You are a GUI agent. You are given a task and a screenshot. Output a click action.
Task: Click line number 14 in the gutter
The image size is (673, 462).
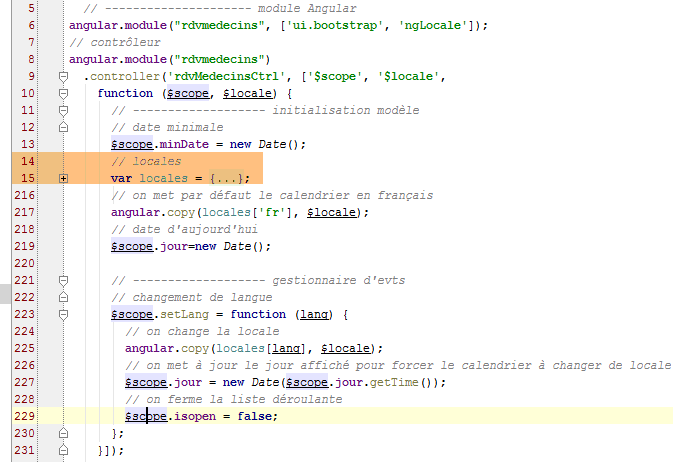coord(27,161)
